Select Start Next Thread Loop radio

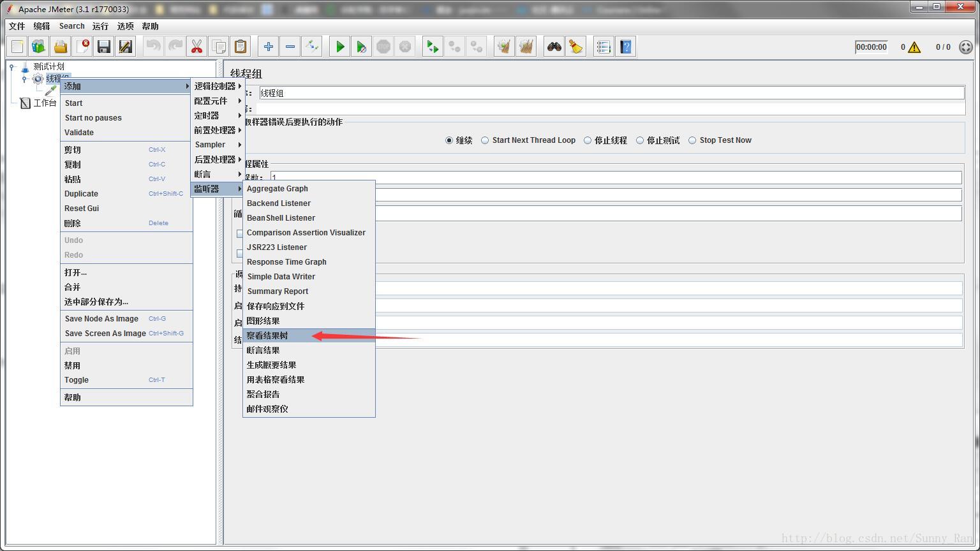485,140
